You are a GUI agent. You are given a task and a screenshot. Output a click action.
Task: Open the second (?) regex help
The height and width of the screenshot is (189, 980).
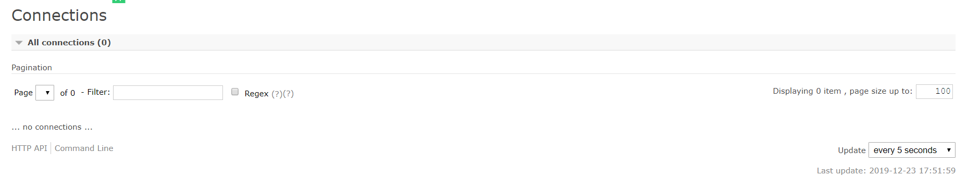click(x=288, y=94)
